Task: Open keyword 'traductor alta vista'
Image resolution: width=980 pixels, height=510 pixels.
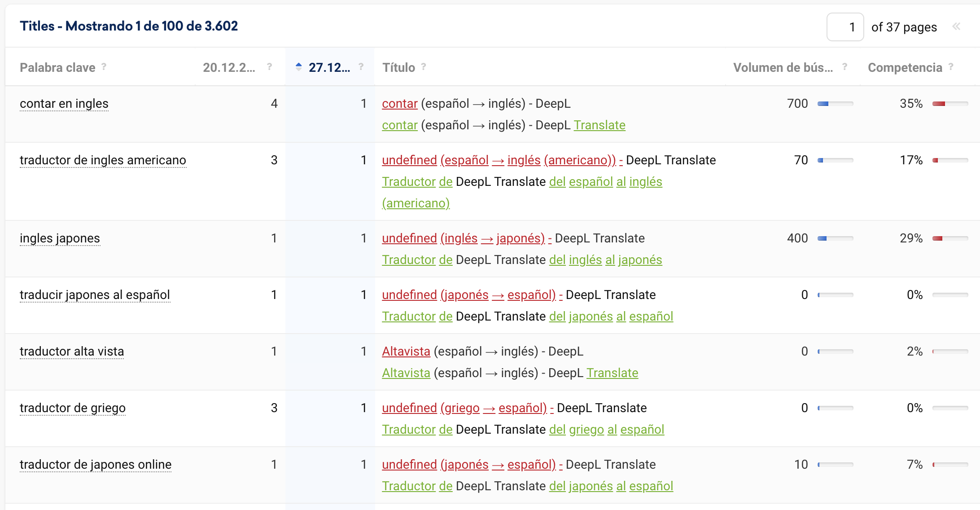Action: (x=72, y=352)
